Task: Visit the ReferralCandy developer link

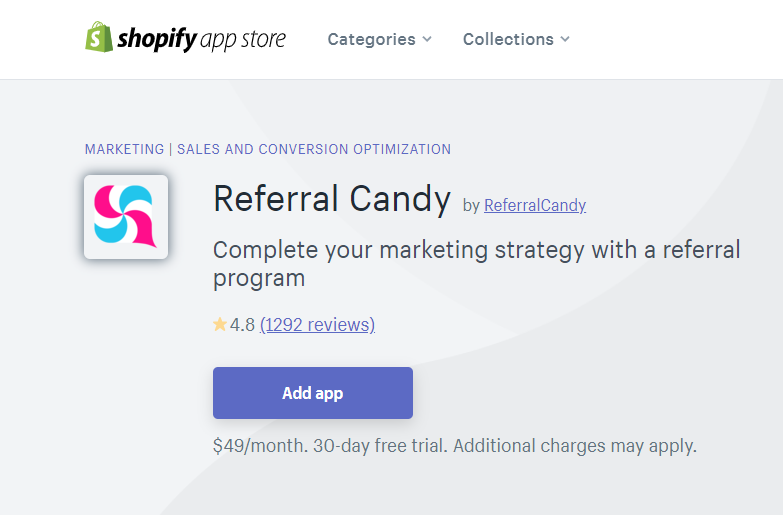Action: click(x=535, y=205)
